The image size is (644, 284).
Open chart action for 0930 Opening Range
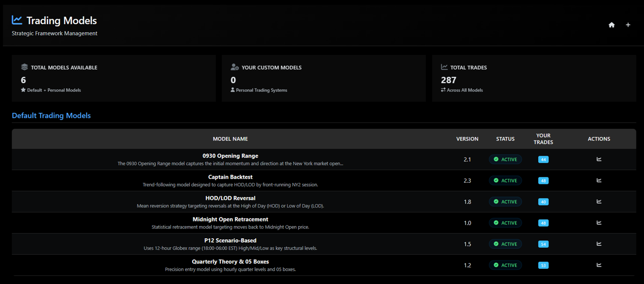pos(599,159)
